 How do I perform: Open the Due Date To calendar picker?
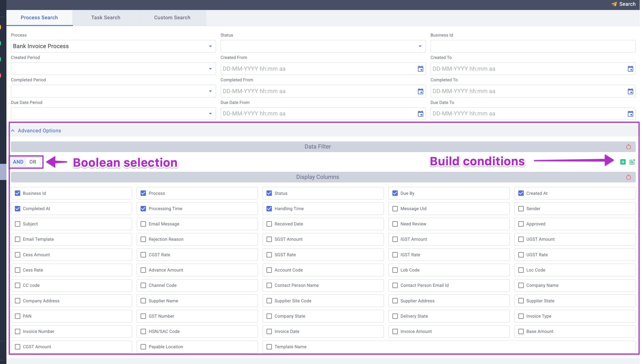click(630, 114)
